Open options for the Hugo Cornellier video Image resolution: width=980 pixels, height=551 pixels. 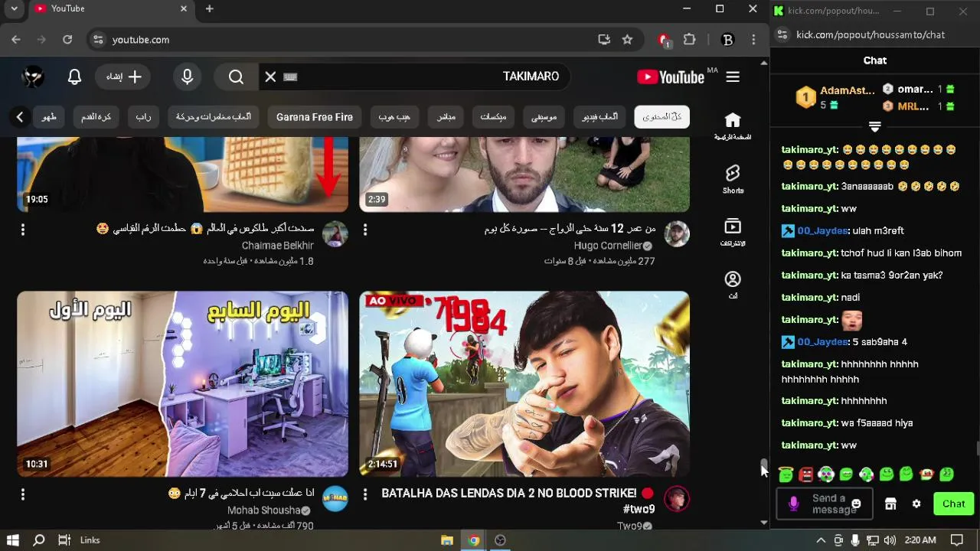365,230
